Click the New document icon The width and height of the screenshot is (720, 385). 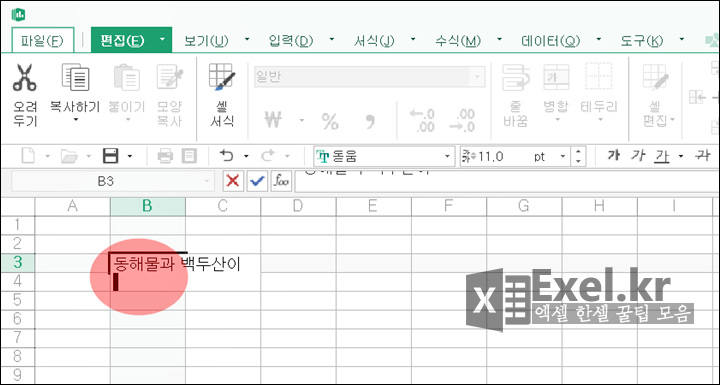point(28,156)
